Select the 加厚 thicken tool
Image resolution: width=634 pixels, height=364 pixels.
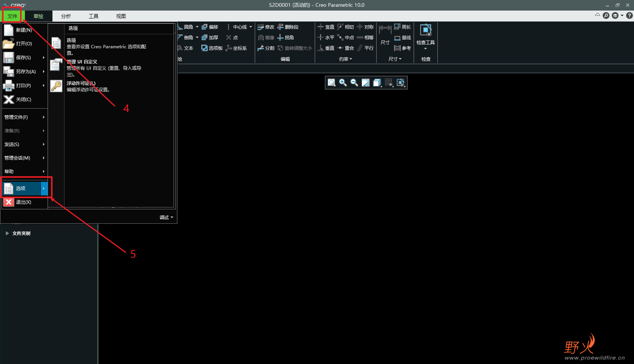tap(210, 38)
